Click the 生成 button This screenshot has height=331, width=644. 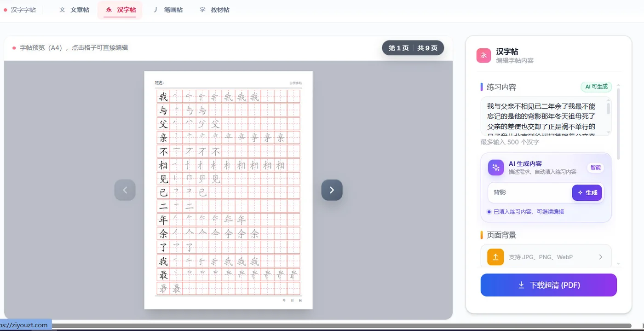click(587, 192)
